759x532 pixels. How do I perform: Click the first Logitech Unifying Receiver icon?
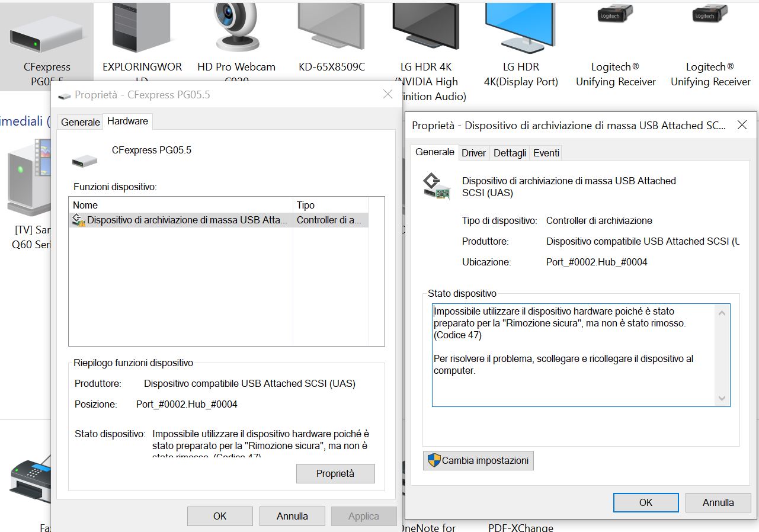[x=615, y=14]
